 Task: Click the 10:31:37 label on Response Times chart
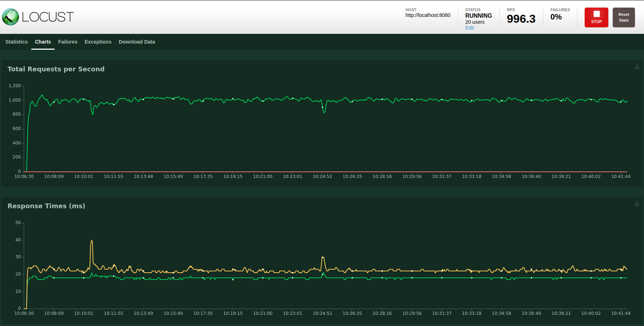point(441,313)
